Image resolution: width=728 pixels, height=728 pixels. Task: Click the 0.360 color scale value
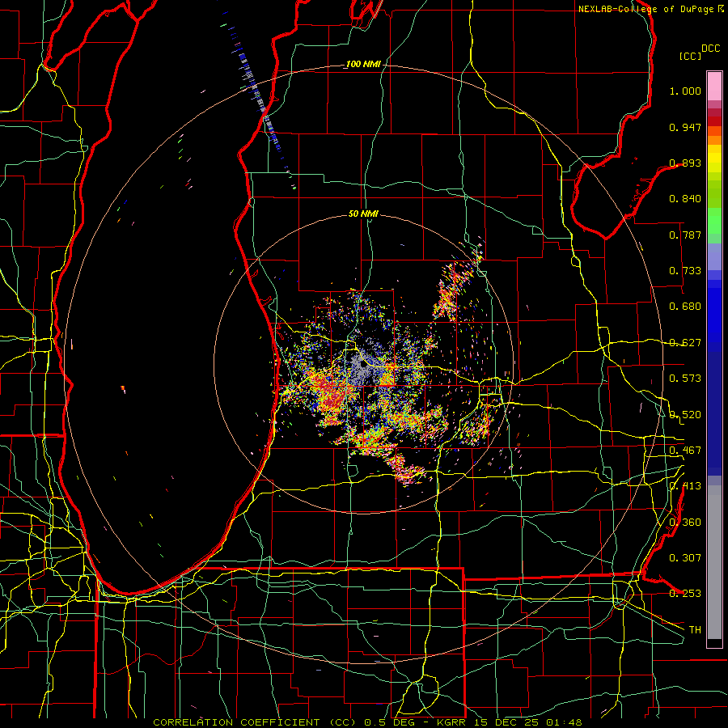685,523
